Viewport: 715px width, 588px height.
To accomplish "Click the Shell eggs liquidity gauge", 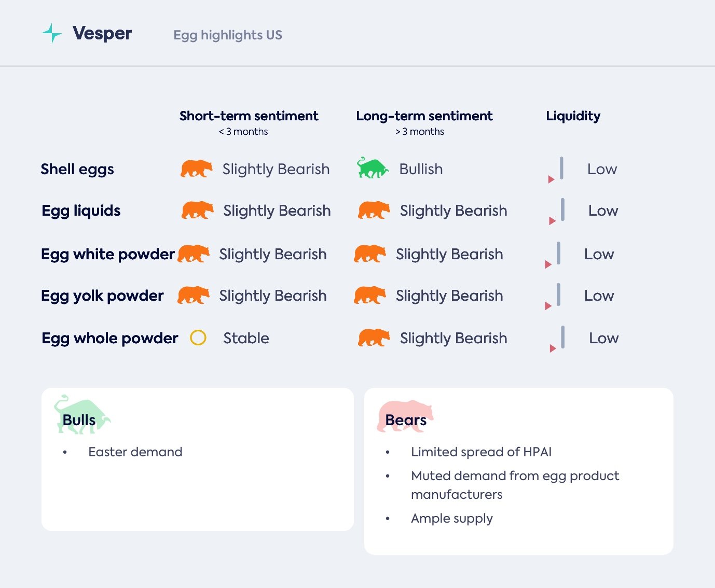I will point(558,170).
